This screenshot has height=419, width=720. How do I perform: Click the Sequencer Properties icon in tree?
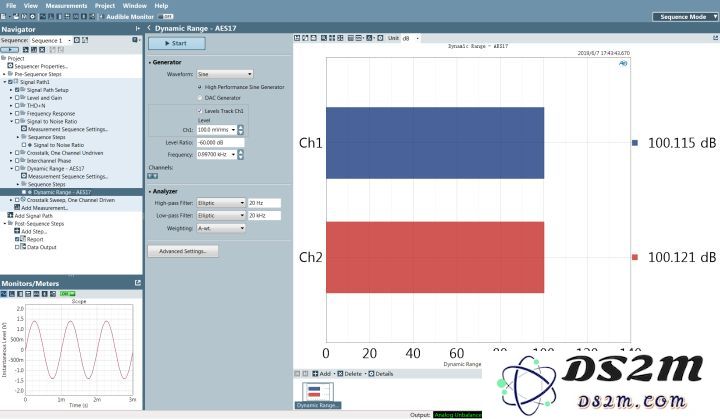10,66
